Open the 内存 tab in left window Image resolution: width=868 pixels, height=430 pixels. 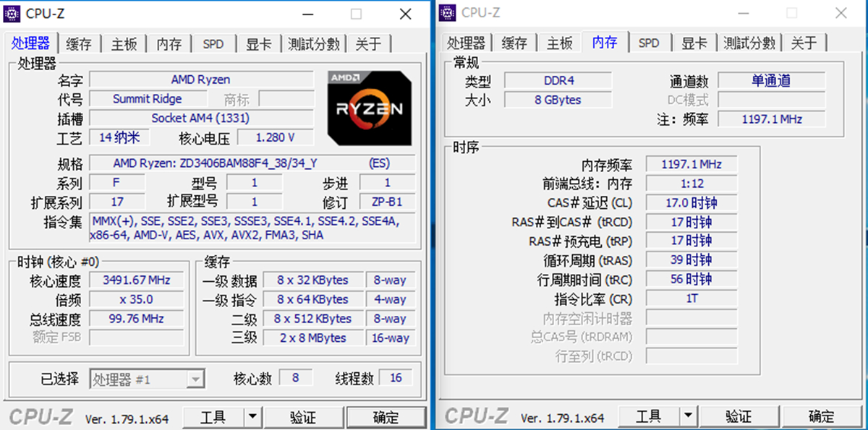(x=169, y=43)
